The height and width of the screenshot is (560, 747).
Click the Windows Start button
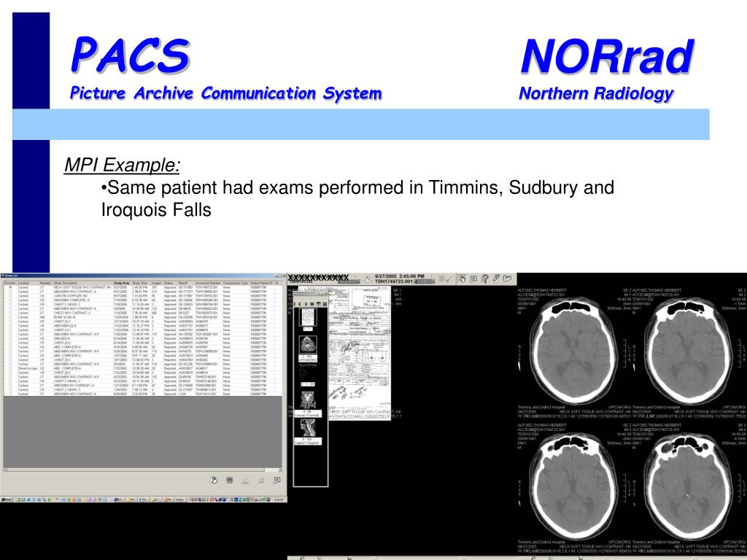[6, 499]
